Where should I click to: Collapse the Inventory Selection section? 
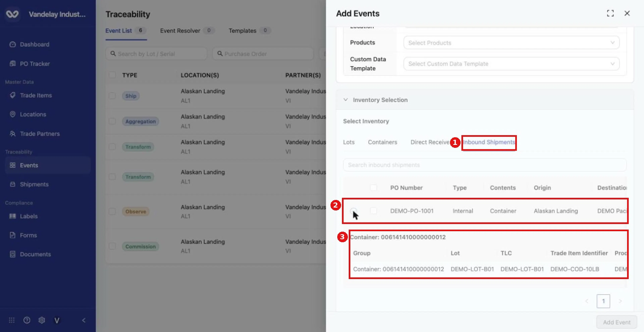click(345, 100)
